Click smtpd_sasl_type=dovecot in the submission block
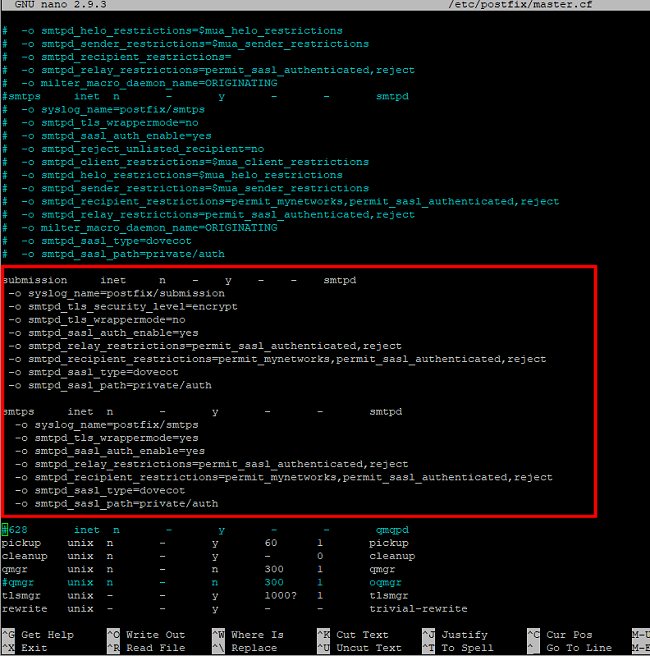The image size is (650, 656). [93, 372]
